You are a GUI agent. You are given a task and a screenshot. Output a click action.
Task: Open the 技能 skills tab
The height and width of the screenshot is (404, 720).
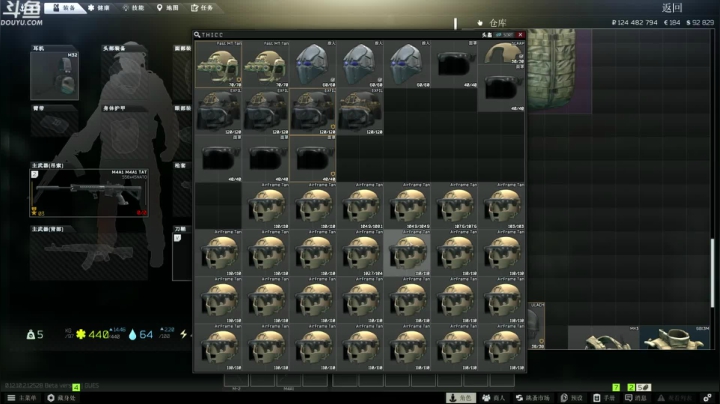[134, 7]
